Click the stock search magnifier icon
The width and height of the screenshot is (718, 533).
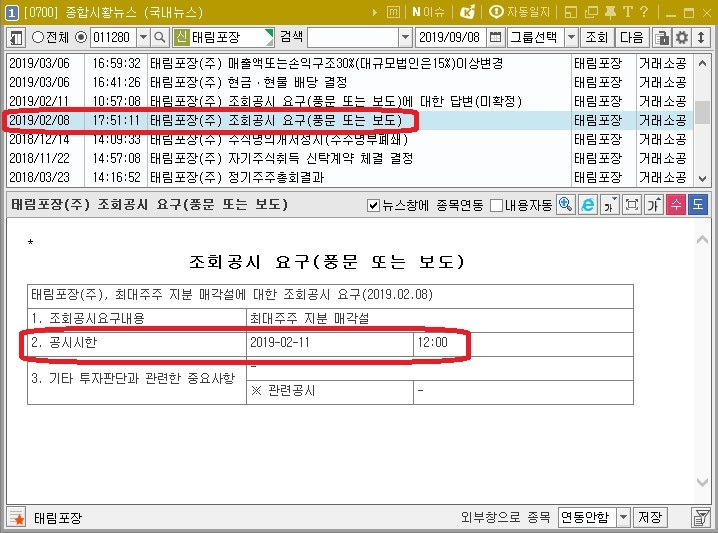pyautogui.click(x=159, y=37)
